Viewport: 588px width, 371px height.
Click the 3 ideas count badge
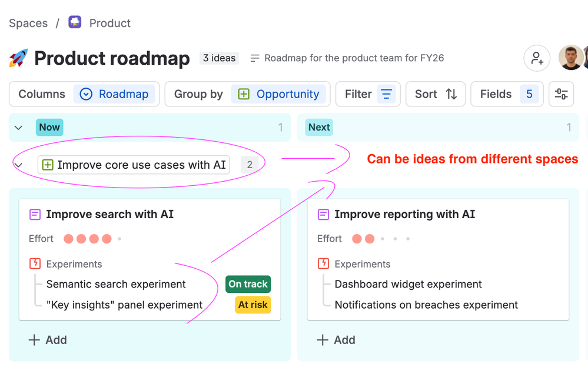pos(220,58)
